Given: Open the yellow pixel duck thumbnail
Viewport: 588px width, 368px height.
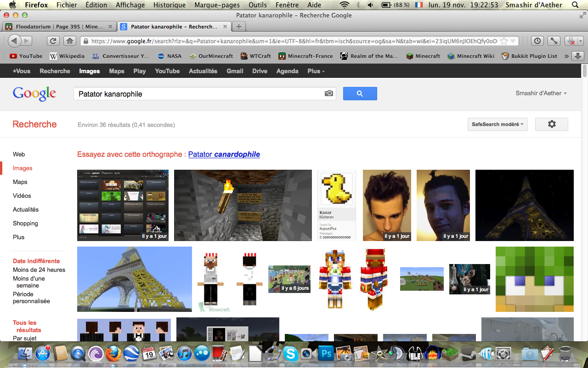Looking at the screenshot, I should [337, 205].
